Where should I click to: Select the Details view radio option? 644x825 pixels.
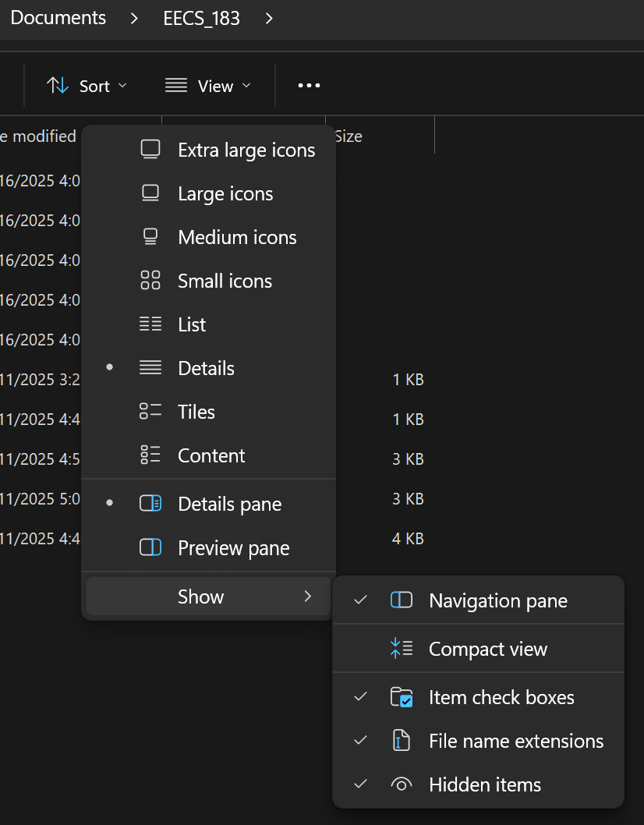tap(208, 368)
